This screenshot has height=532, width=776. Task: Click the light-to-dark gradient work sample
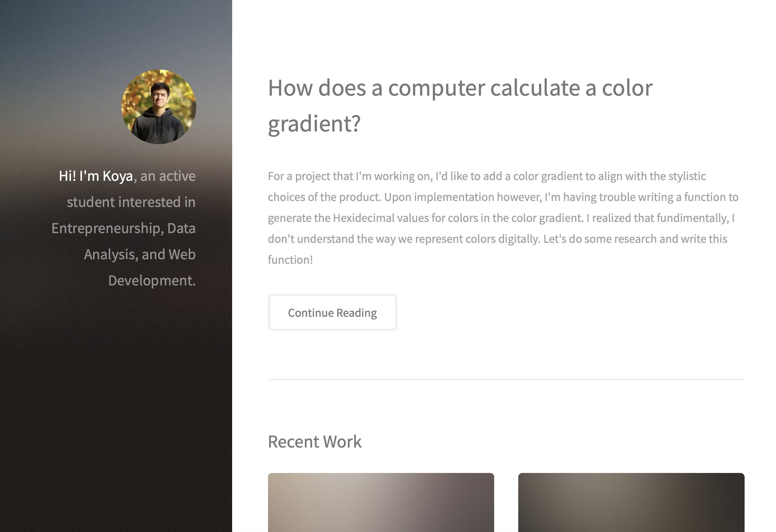point(381,504)
